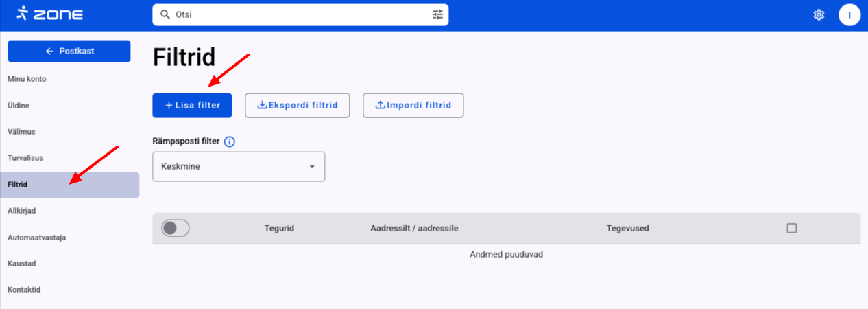
Task: Click the spam filter info icon
Action: (230, 142)
